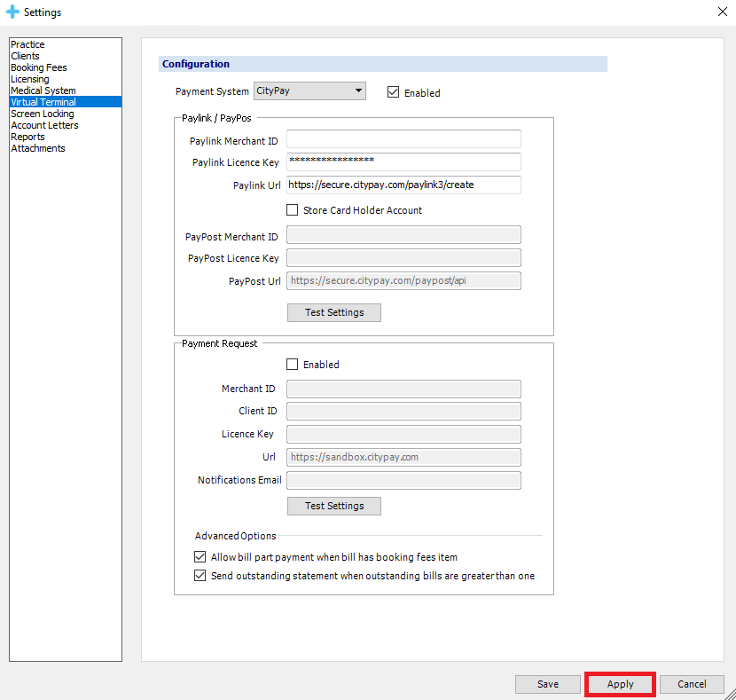Image resolution: width=736 pixels, height=700 pixels.
Task: Go to Screen Locking settings
Action: (43, 114)
